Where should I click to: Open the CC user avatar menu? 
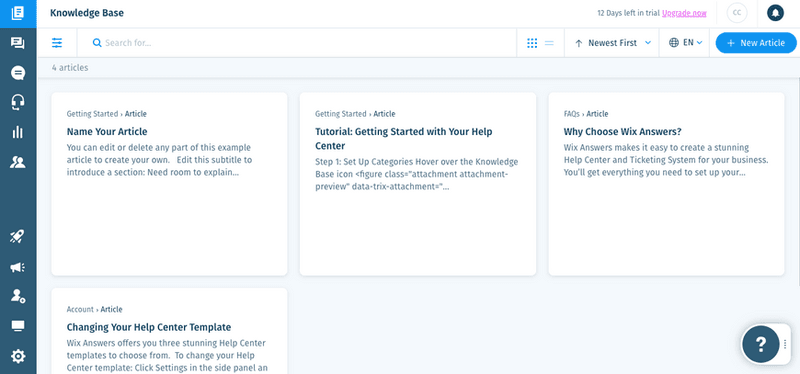point(737,13)
